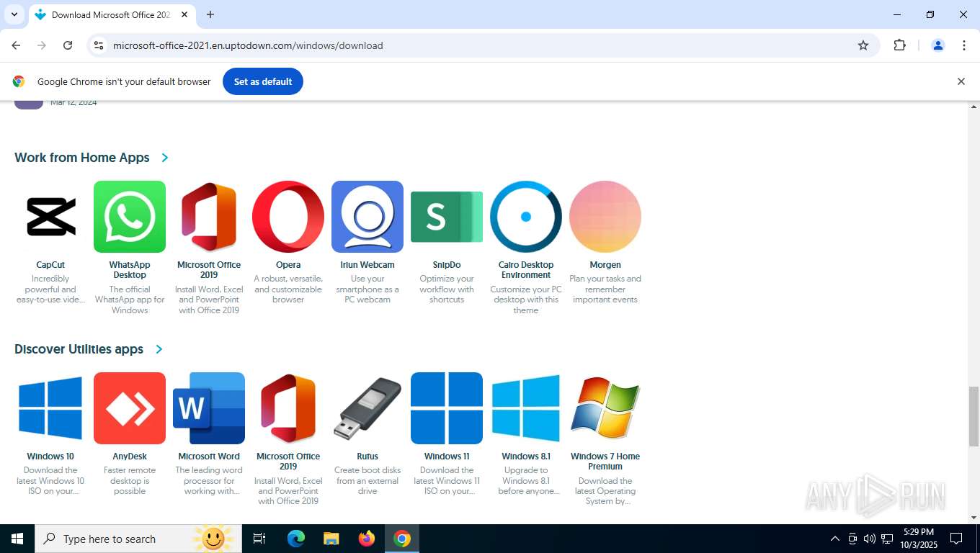The height and width of the screenshot is (553, 980).
Task: Click the Microsoft Word title link
Action: [209, 457]
